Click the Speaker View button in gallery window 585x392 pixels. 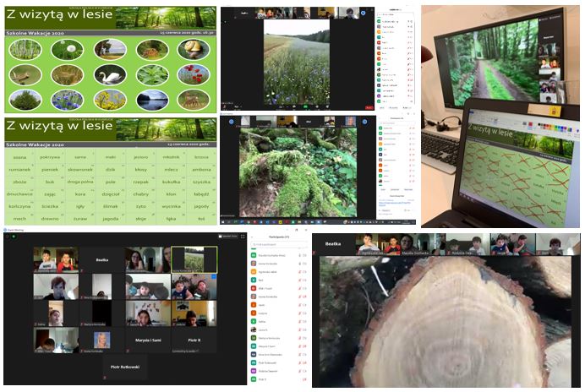[x=229, y=237]
